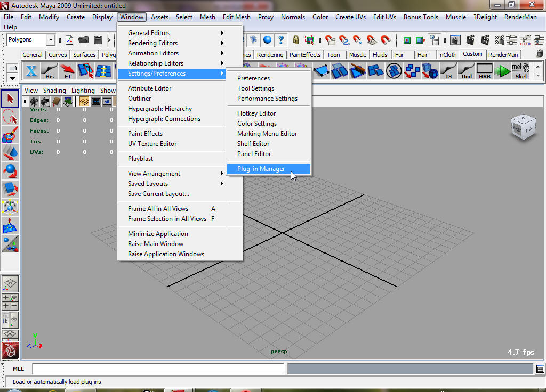This screenshot has height=392, width=546.
Task: Toggle the resolution gate panel icon
Action: [x=107, y=102]
